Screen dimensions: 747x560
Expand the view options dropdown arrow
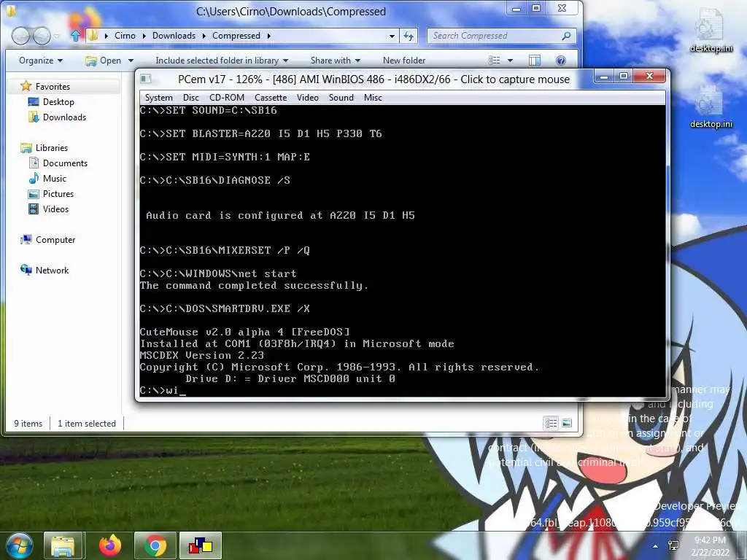coord(510,61)
